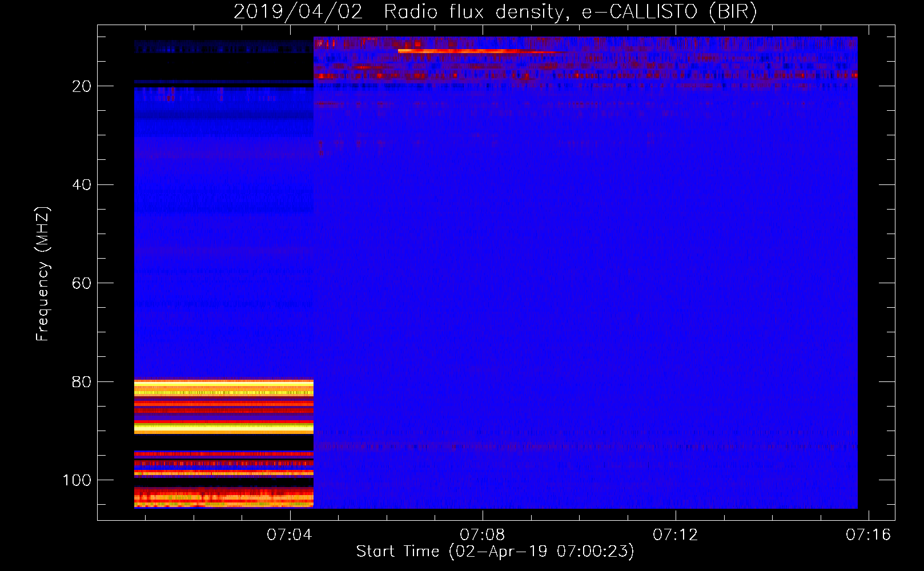Click the frequency tick label '40'

(82, 185)
